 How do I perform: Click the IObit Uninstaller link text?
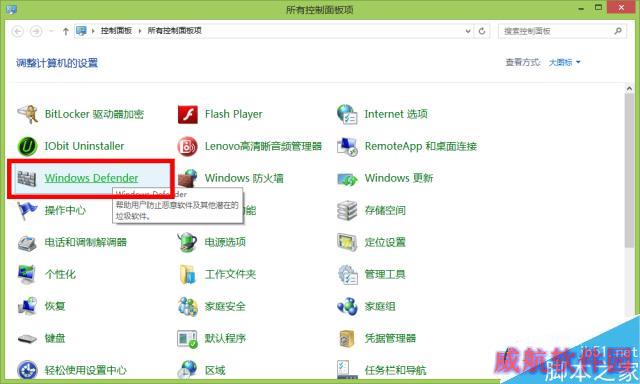84,146
